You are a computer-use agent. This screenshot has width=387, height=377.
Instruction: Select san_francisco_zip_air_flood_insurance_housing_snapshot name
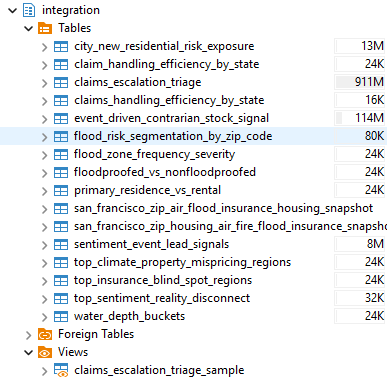[223, 208]
